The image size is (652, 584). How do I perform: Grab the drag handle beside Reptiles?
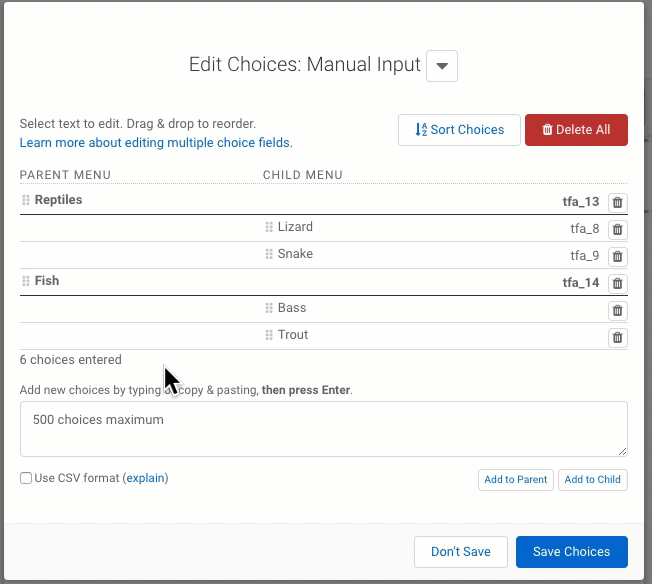(x=26, y=200)
